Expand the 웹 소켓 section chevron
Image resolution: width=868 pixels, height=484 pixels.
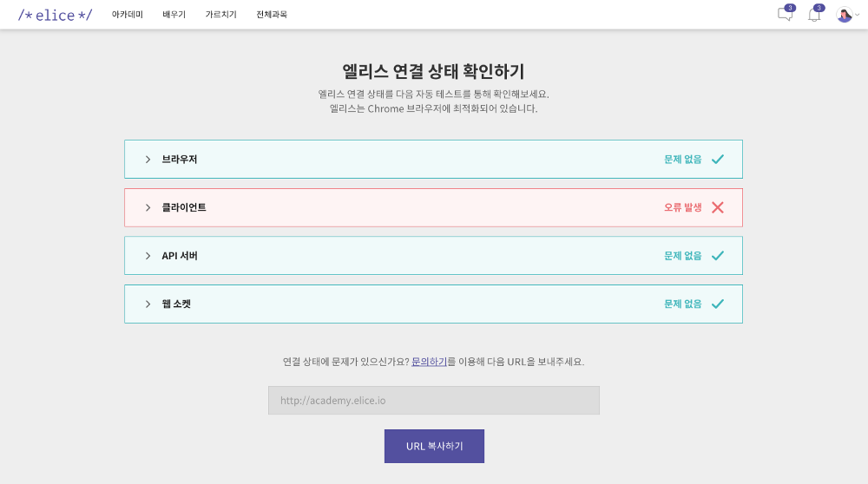tap(148, 304)
